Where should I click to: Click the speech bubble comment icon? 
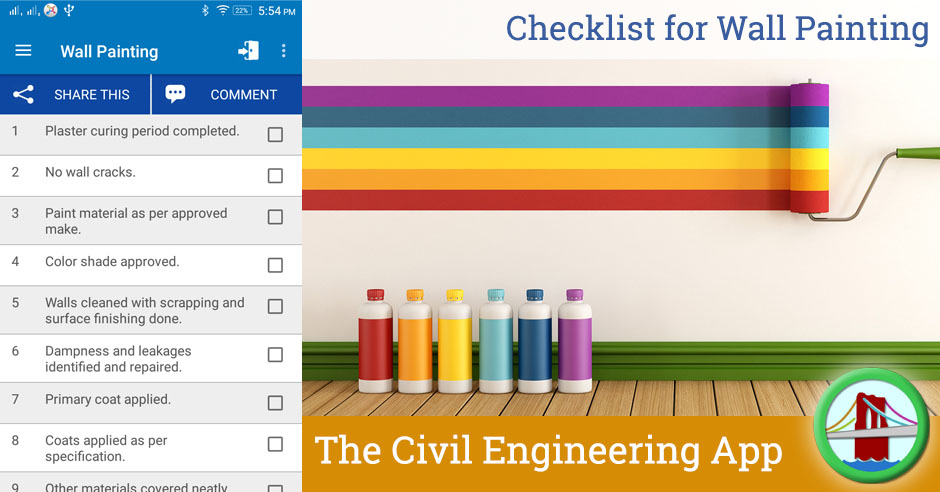[x=175, y=94]
